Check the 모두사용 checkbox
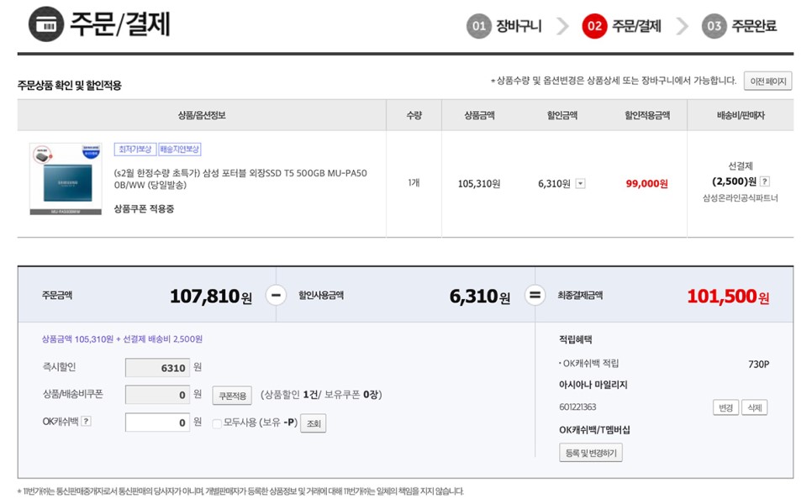Image resolution: width=812 pixels, height=504 pixels. pos(217,423)
